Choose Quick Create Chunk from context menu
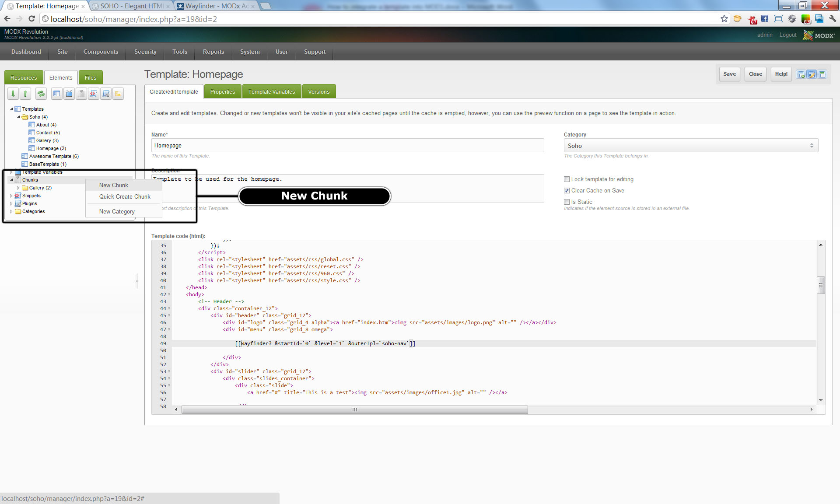Image resolution: width=840 pixels, height=504 pixels. (125, 196)
